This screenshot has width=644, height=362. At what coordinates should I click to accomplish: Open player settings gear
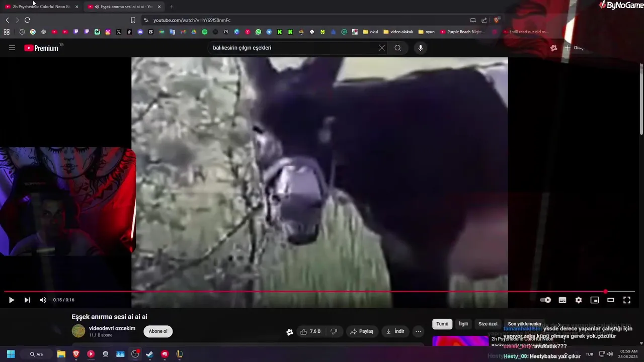[x=579, y=300]
